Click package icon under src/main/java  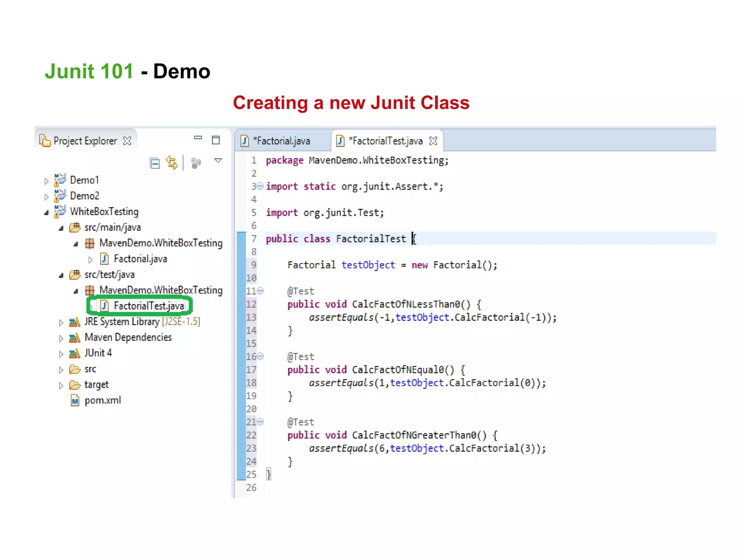point(90,243)
